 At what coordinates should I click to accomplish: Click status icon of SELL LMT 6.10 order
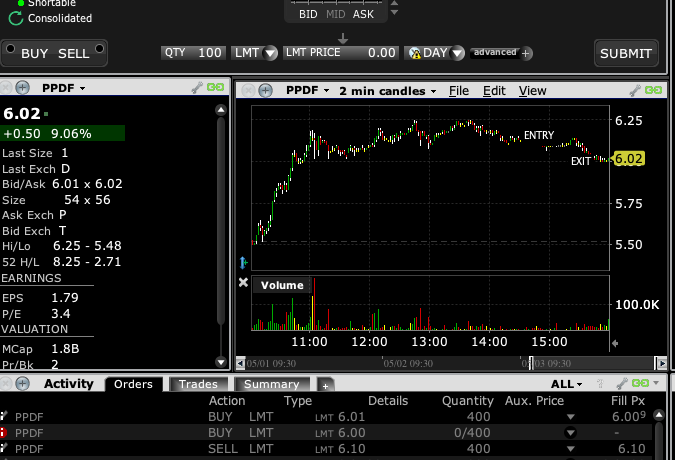click(3, 448)
